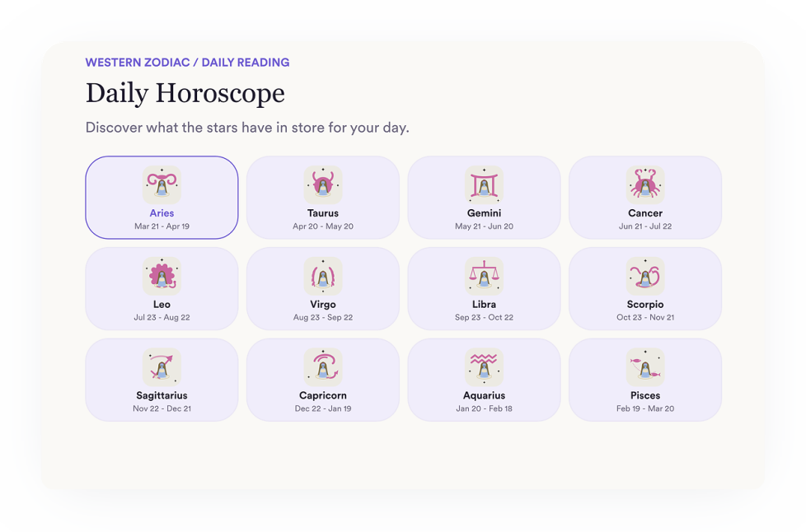
Task: Click the 'Dec 22 - Jan 19' date range
Action: pos(323,408)
